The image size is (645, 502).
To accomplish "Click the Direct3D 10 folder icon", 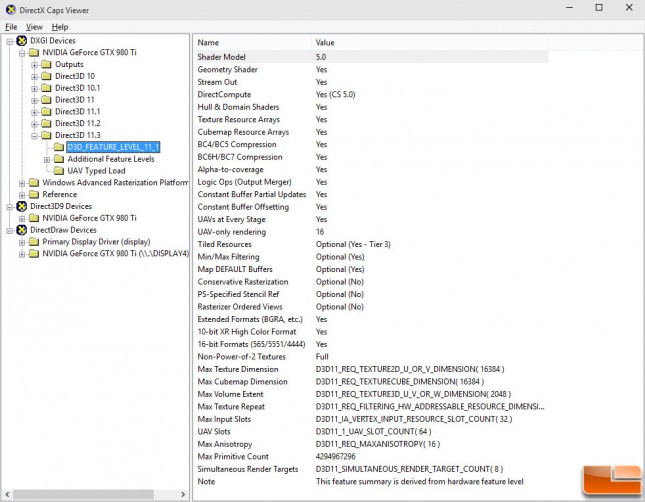I will coord(46,76).
